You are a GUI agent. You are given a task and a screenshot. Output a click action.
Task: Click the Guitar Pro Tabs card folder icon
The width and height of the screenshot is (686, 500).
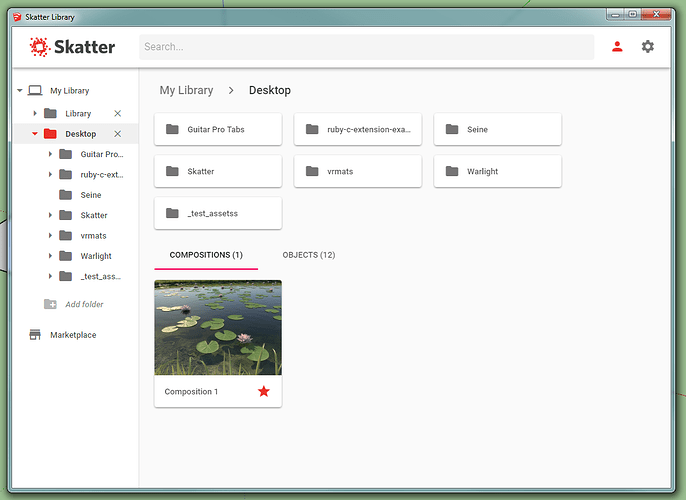172,129
